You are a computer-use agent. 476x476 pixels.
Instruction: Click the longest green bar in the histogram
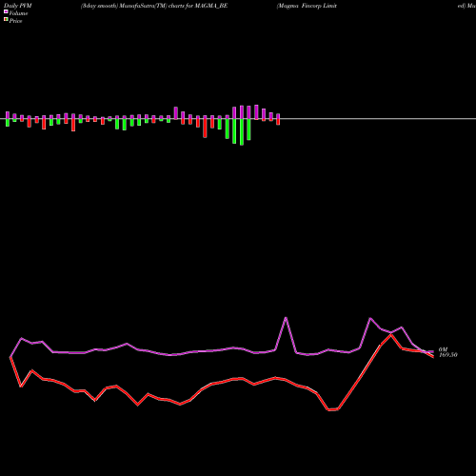coord(242,132)
